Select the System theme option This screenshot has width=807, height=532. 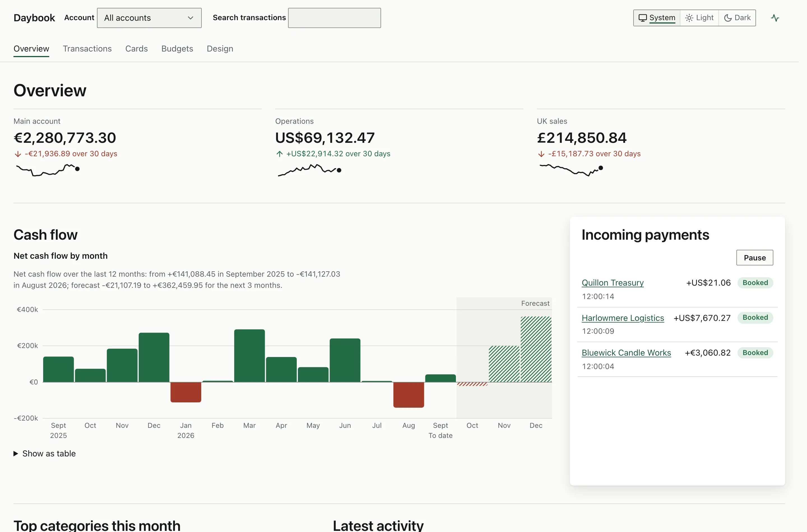[x=657, y=18]
